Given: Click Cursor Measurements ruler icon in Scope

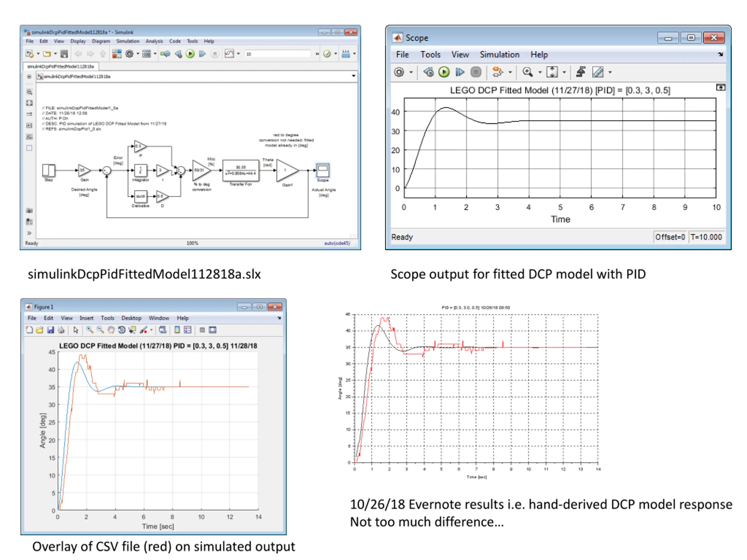Looking at the screenshot, I should [598, 72].
